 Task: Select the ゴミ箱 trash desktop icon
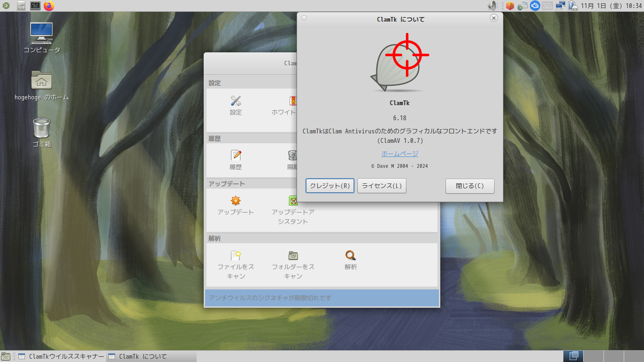41,132
